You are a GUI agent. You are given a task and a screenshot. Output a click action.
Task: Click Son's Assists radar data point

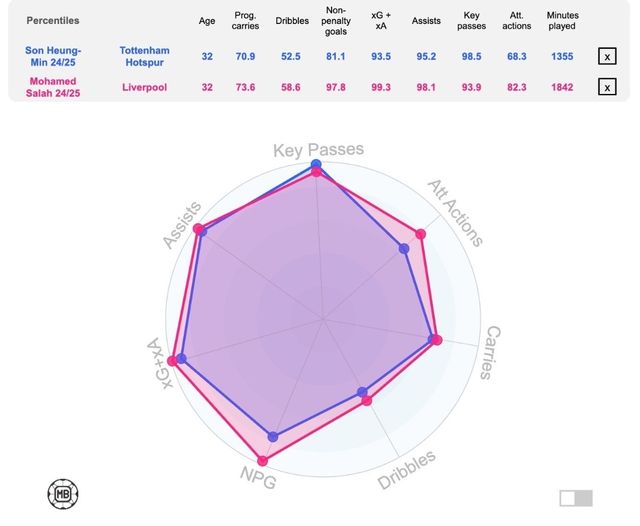coord(203,231)
